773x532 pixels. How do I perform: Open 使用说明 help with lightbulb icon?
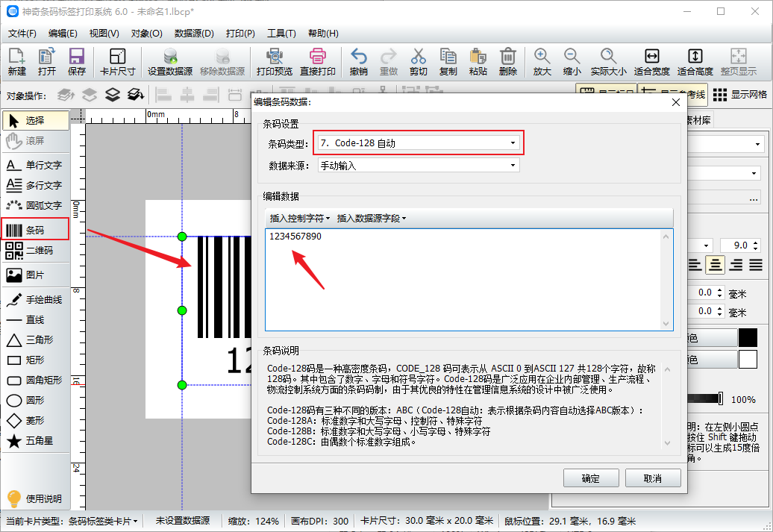pos(35,498)
